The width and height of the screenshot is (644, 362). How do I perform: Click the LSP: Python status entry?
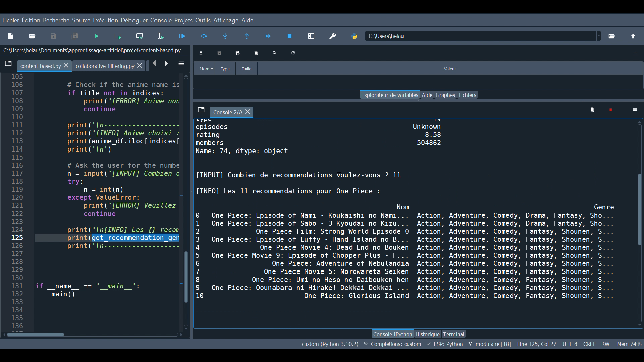point(445,344)
